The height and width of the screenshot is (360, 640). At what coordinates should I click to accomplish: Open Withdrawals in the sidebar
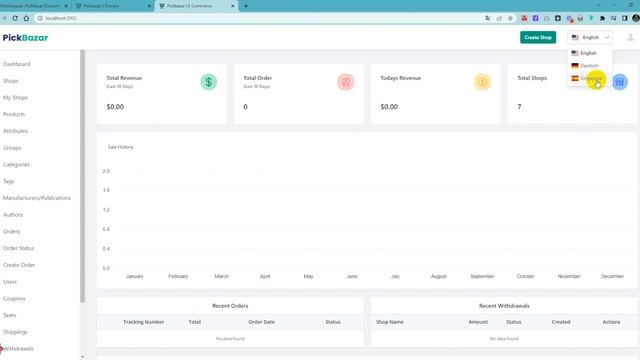click(18, 349)
